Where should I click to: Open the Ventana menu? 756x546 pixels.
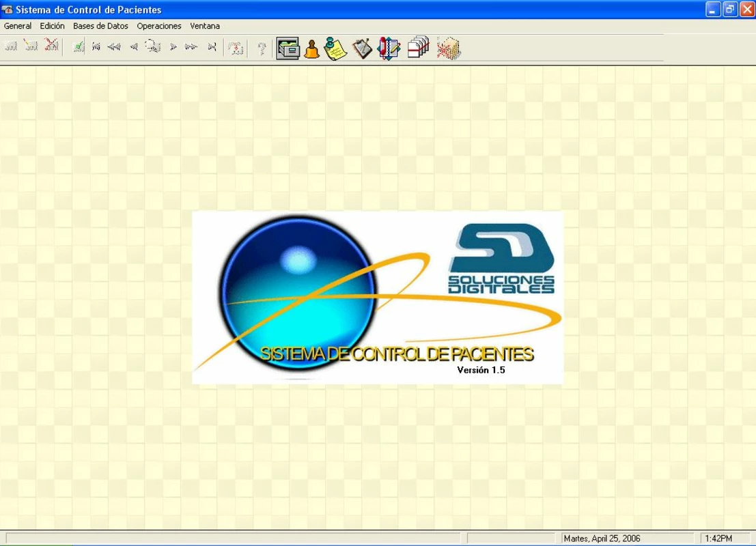pyautogui.click(x=204, y=26)
